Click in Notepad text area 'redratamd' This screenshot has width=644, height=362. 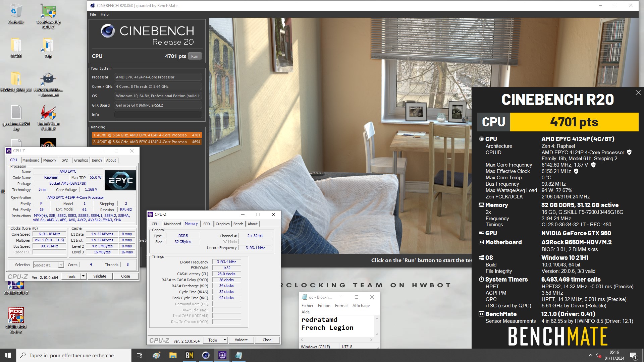click(x=319, y=320)
